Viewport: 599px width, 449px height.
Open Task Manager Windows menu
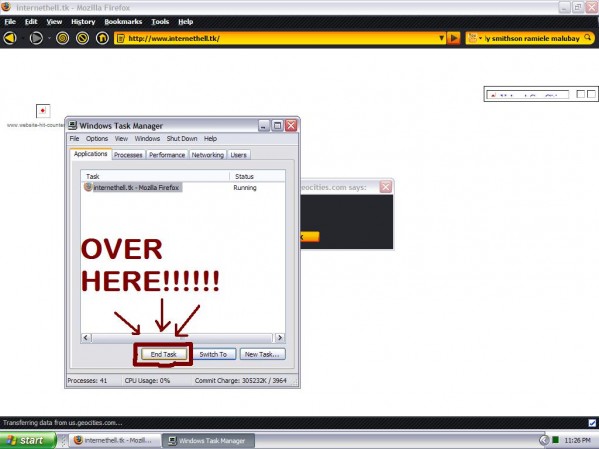point(147,138)
